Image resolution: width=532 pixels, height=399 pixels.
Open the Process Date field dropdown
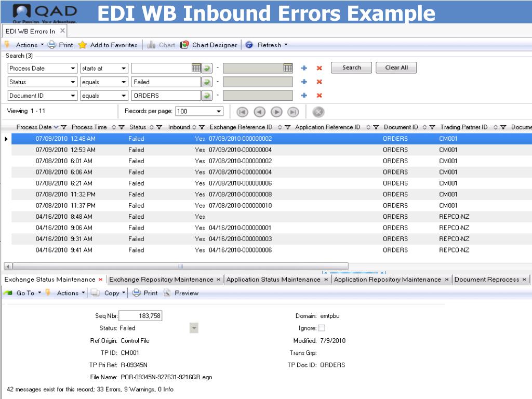tap(73, 69)
